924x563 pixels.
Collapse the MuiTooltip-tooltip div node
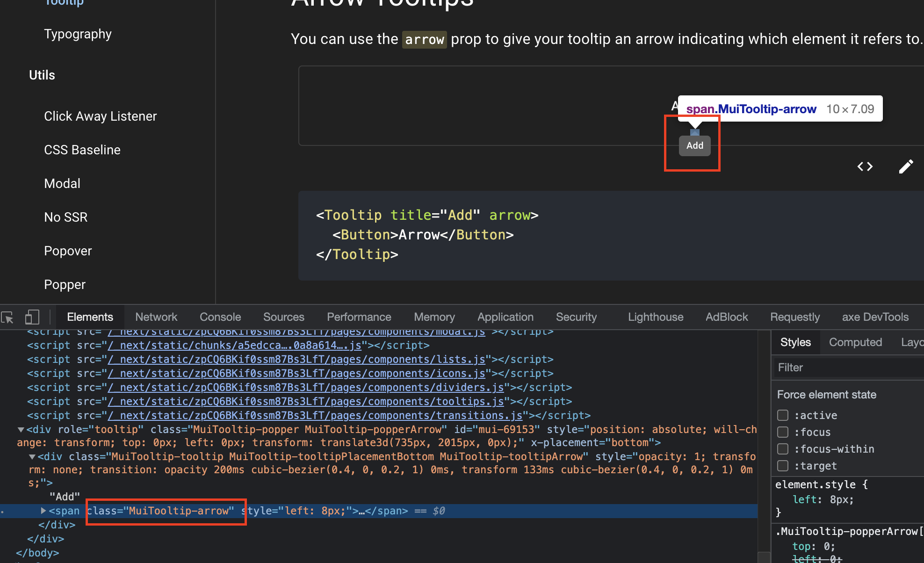click(32, 456)
